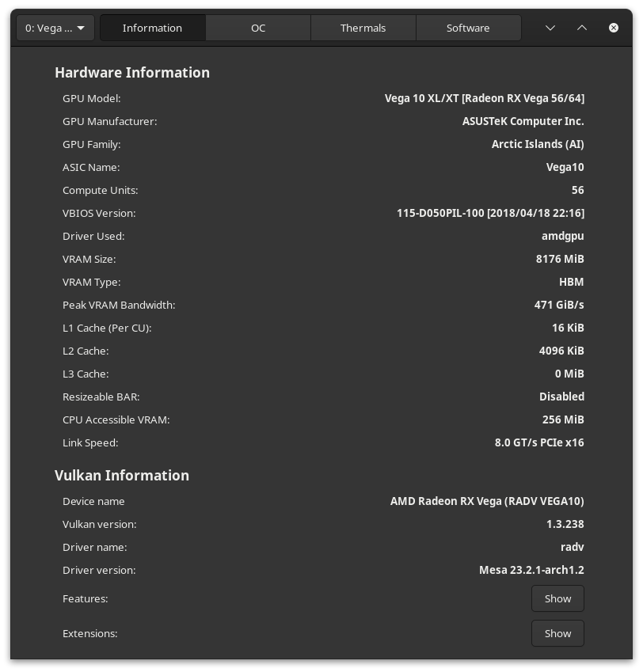The image size is (643, 672).
Task: Click the "Vulkan Information" heading
Action: pyautogui.click(x=122, y=475)
